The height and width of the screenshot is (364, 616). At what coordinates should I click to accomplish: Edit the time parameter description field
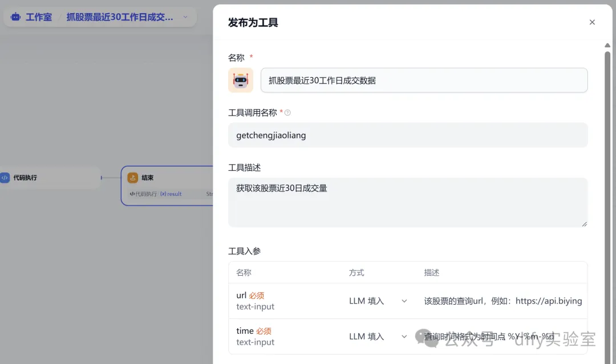[x=503, y=336]
